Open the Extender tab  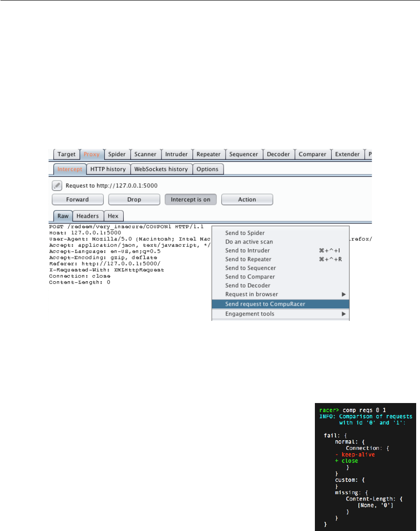(x=347, y=154)
